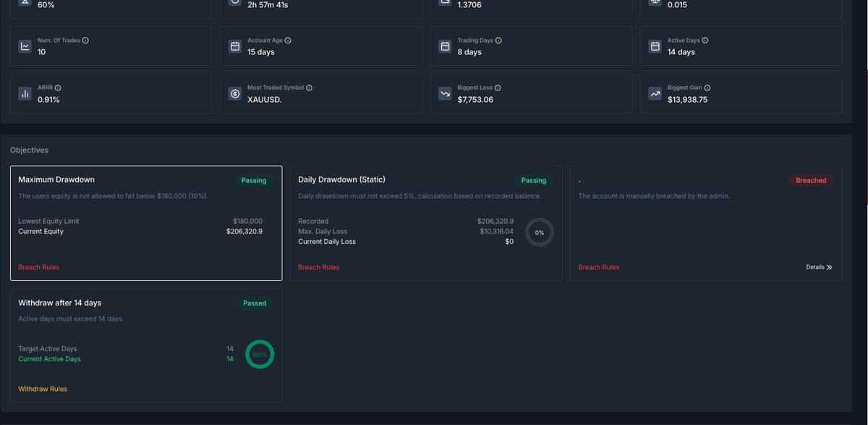Click the Num. Of Trades value 10
Screen dimensions: 868x425
click(x=42, y=52)
